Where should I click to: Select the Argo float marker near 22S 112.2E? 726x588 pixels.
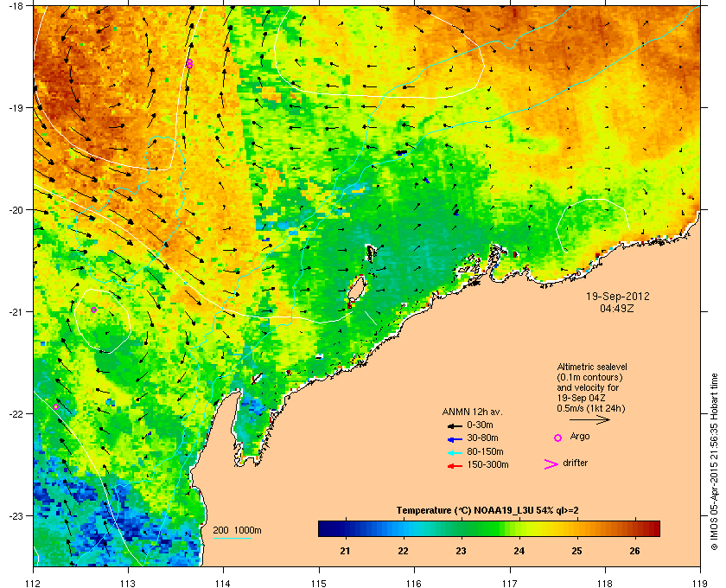tap(55, 406)
